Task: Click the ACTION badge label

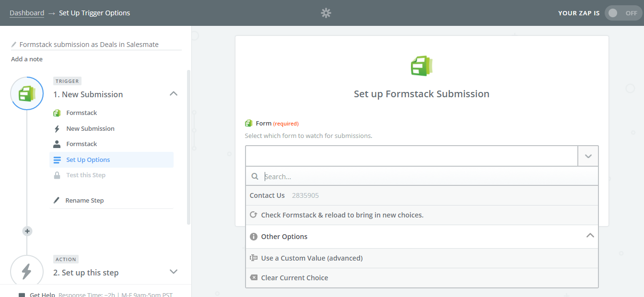Action: (x=66, y=259)
